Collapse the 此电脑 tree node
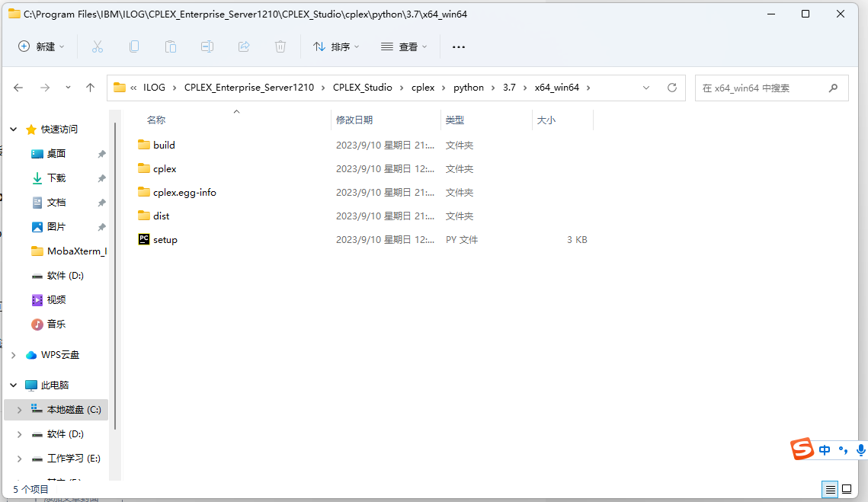This screenshot has width=868, height=502. click(x=13, y=385)
